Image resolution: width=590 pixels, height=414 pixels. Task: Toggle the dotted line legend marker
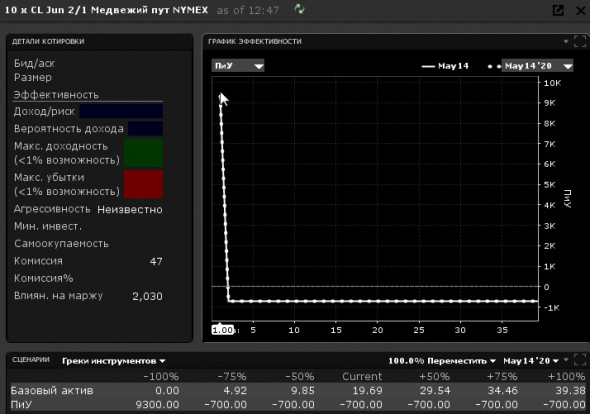point(494,67)
